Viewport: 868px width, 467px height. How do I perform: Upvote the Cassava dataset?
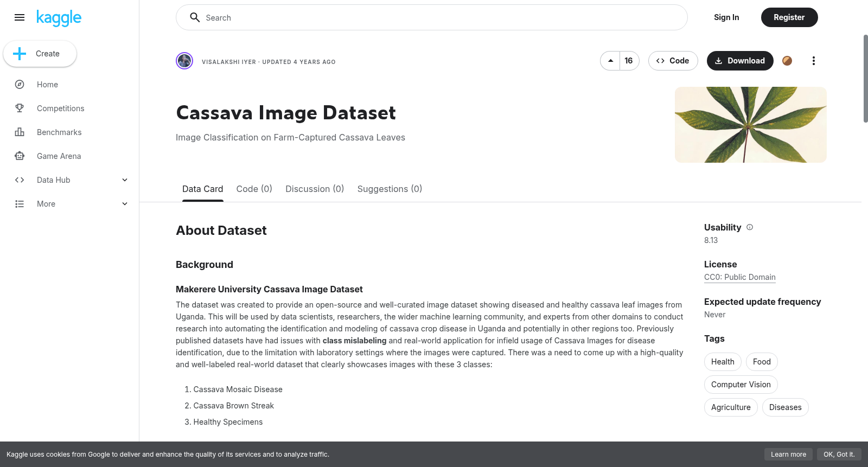[x=610, y=61]
